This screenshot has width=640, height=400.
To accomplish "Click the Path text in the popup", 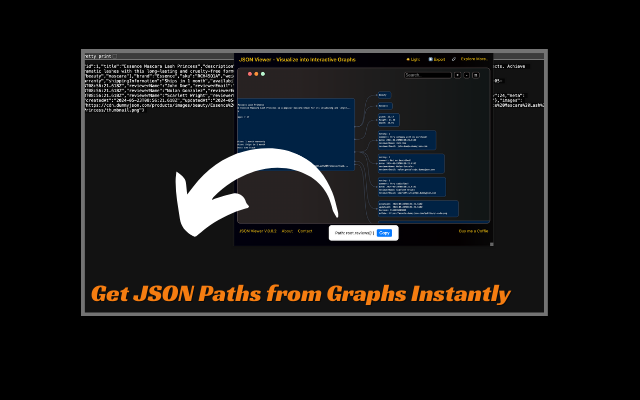I will pyautogui.click(x=354, y=233).
